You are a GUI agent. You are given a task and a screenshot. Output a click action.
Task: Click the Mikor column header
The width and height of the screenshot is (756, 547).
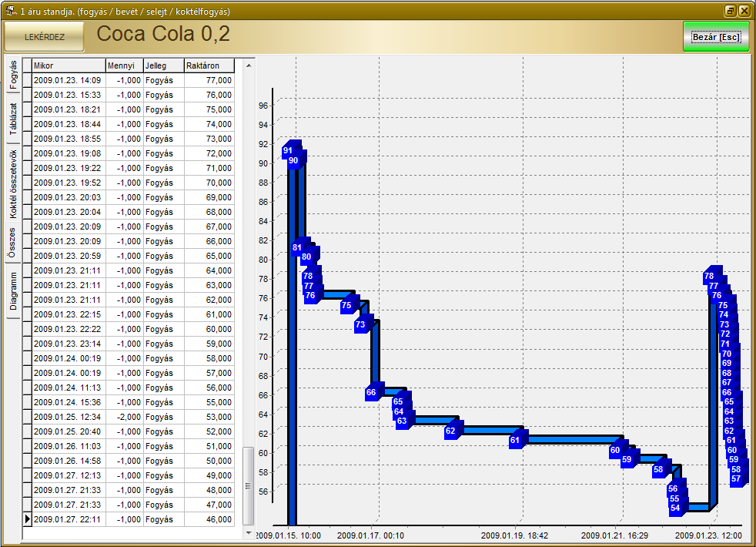click(69, 65)
